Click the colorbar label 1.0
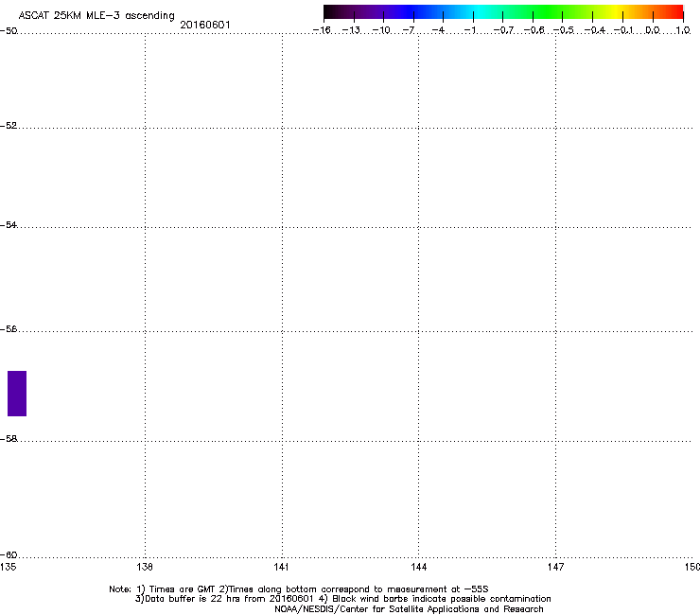The image size is (700, 615). coord(683,30)
